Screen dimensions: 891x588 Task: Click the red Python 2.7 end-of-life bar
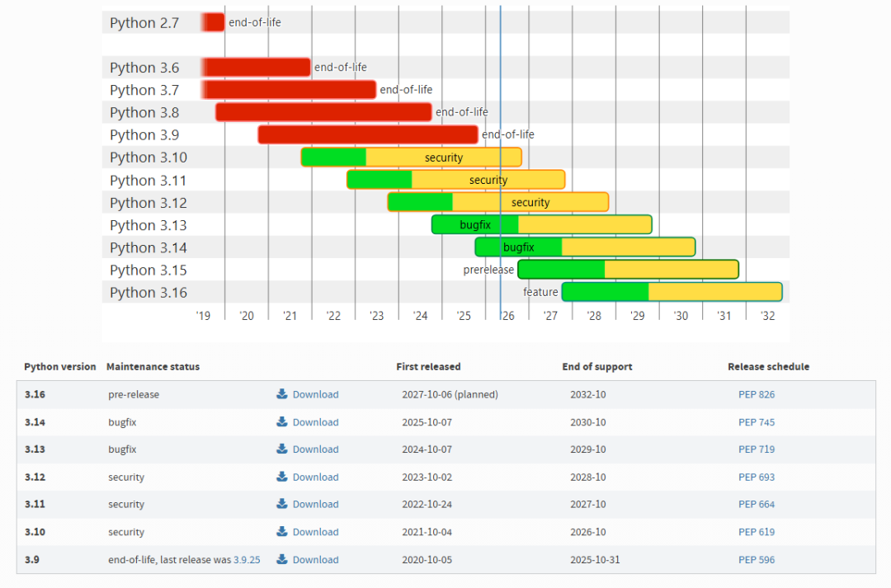pyautogui.click(x=213, y=22)
